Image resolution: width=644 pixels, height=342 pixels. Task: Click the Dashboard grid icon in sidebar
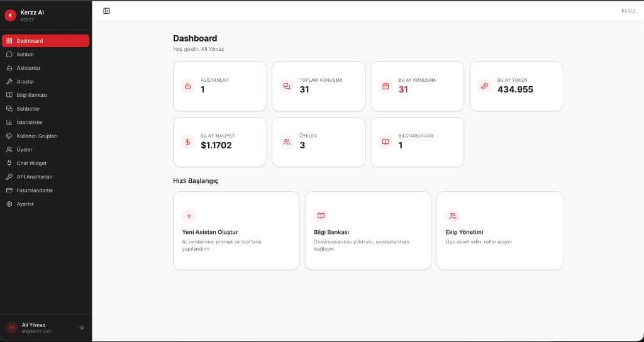(9, 41)
